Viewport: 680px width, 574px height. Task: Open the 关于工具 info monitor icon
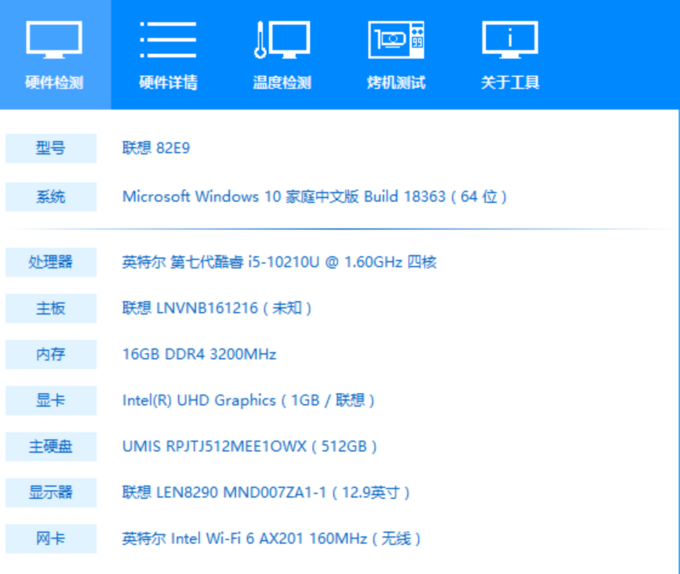point(510,39)
